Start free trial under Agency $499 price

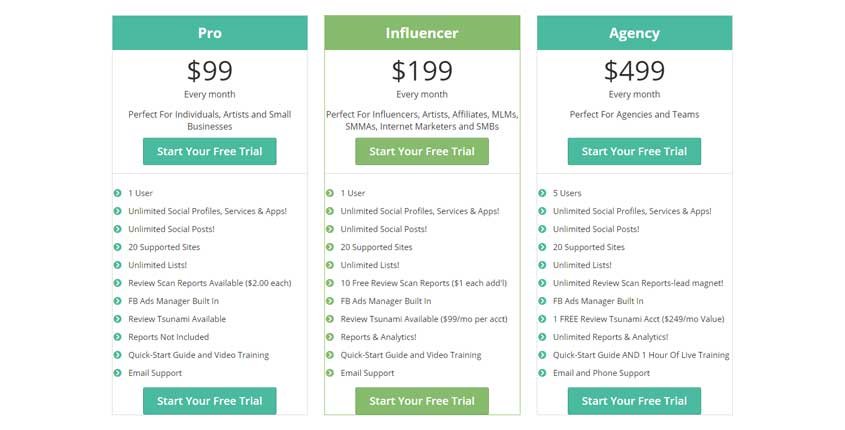coord(634,151)
